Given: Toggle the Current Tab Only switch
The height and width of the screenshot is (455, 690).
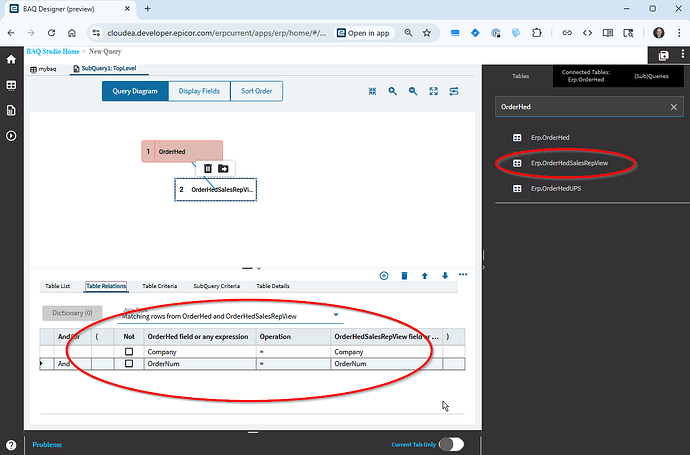Looking at the screenshot, I should pyautogui.click(x=452, y=444).
